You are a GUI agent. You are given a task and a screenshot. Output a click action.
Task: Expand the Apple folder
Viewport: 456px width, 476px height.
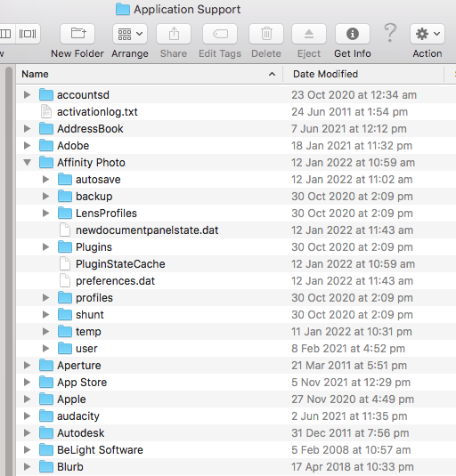pos(27,399)
